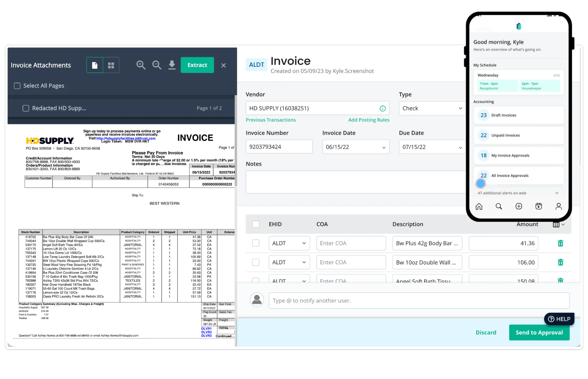
Task: Click the Description column header
Action: point(407,224)
